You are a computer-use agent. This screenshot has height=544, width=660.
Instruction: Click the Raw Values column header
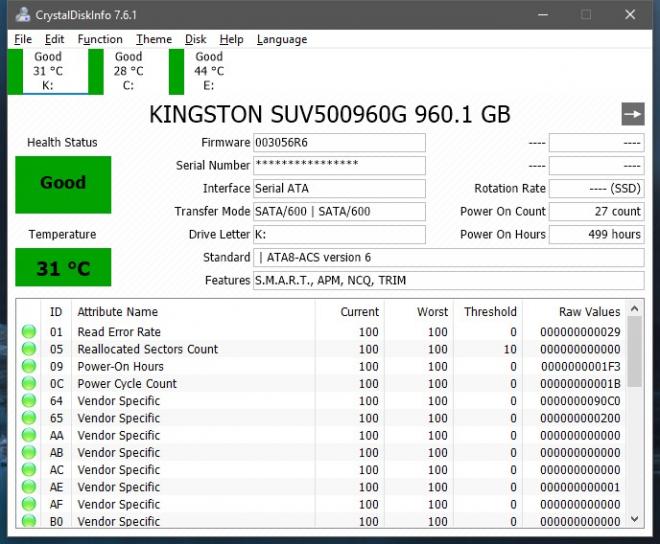(575, 312)
